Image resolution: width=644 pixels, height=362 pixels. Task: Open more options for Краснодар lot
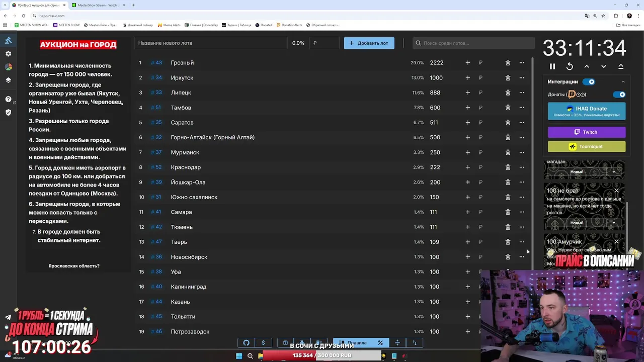[522, 167]
